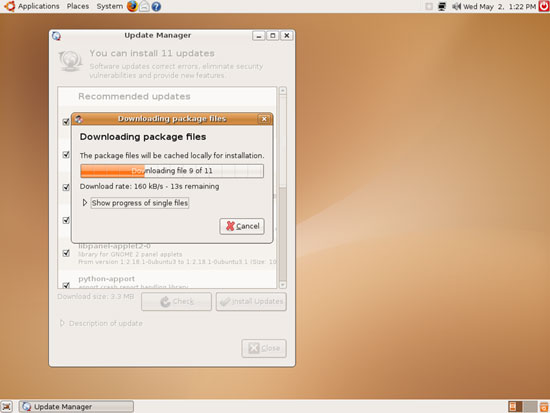The width and height of the screenshot is (550, 413).
Task: Click the Download size: 3.3 MB label
Action: point(95,297)
